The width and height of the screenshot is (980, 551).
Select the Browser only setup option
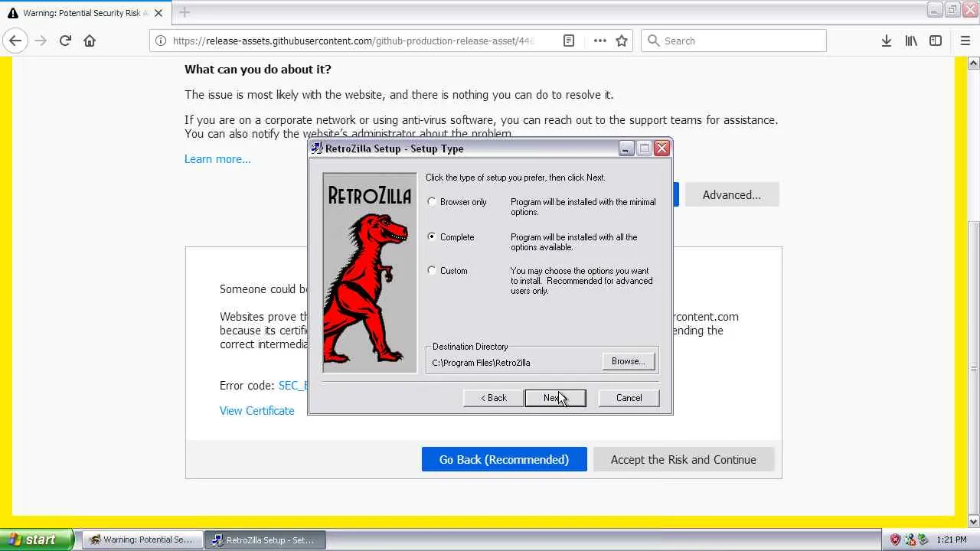click(x=432, y=202)
